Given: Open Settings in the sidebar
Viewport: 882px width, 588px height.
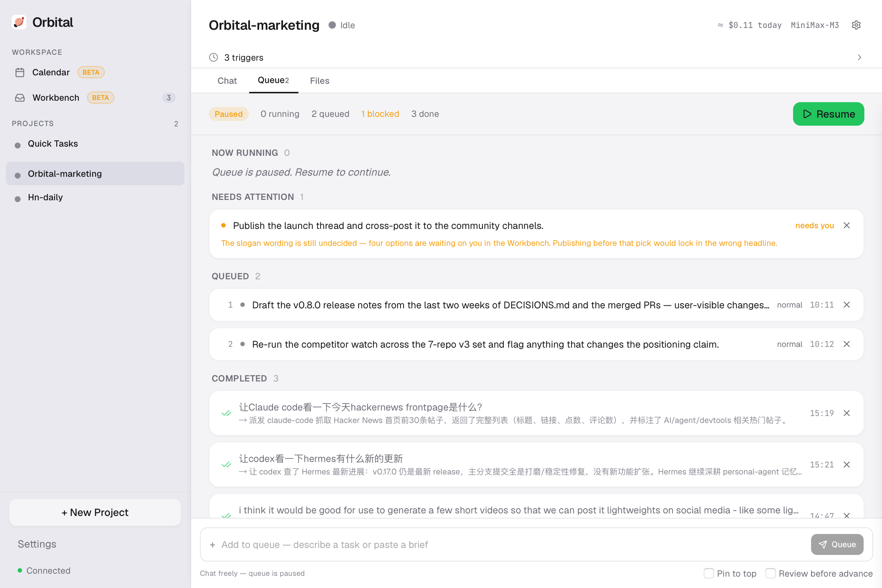Looking at the screenshot, I should [37, 544].
